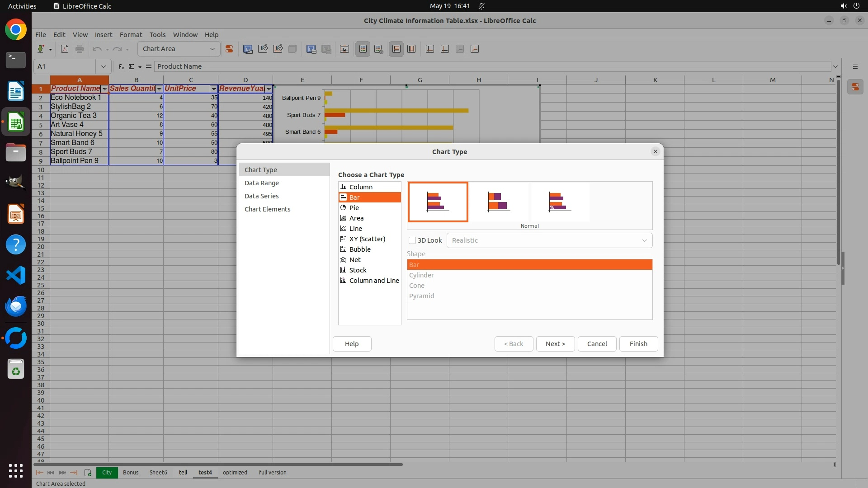The image size is (868, 488).
Task: Click the Next > button
Action: [x=555, y=344]
